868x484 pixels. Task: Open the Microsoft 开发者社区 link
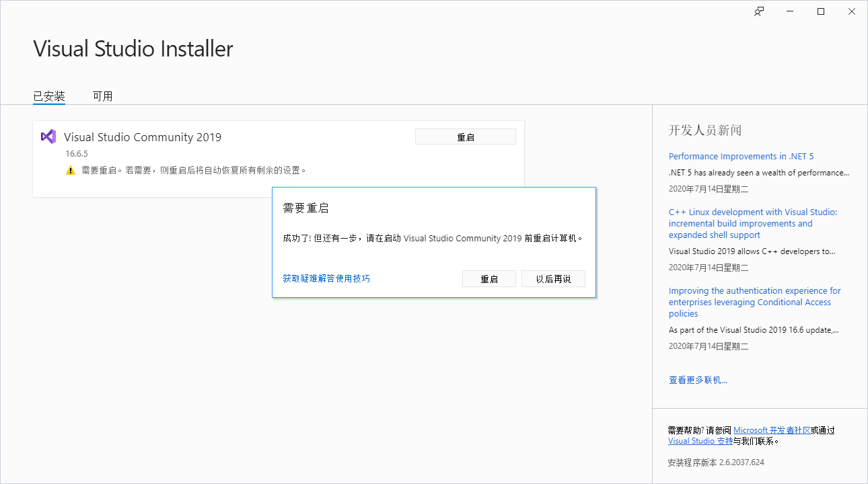click(772, 430)
